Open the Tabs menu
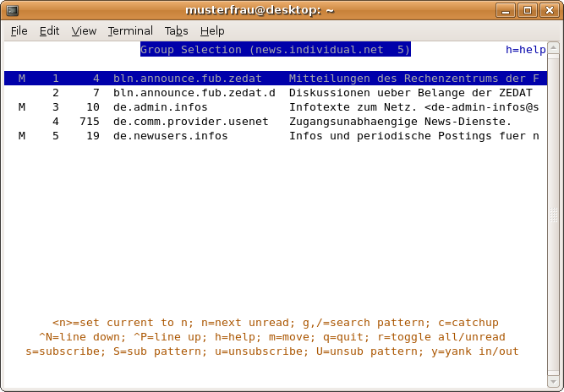 click(x=176, y=31)
